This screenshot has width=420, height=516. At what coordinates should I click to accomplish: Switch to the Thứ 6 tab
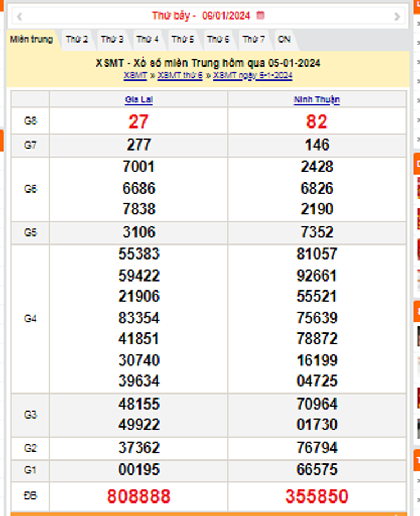pos(218,40)
